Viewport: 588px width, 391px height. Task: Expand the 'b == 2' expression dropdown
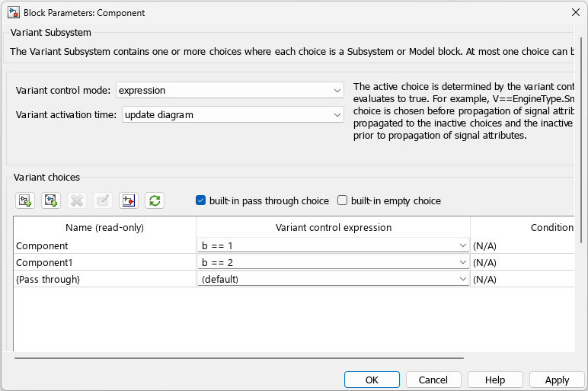point(462,262)
